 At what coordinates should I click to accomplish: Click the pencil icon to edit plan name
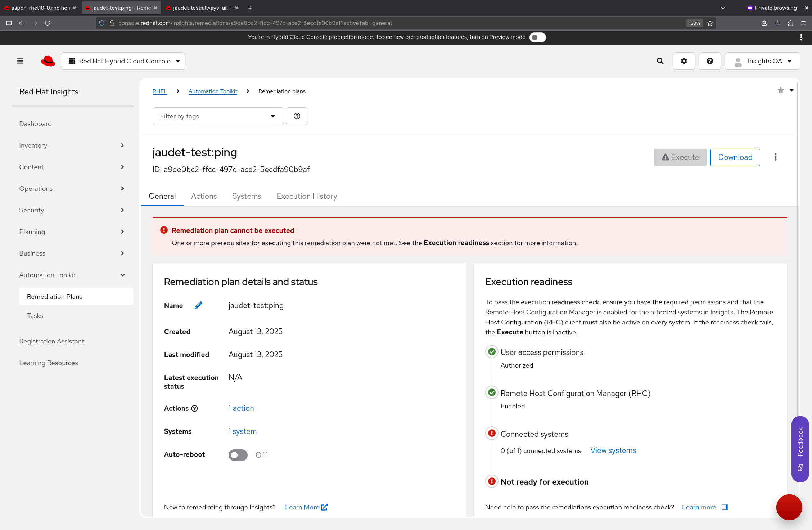198,305
